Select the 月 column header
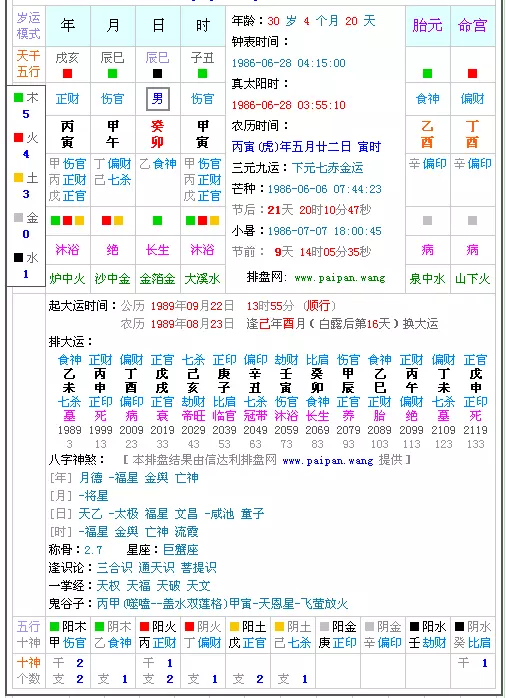 click(113, 26)
